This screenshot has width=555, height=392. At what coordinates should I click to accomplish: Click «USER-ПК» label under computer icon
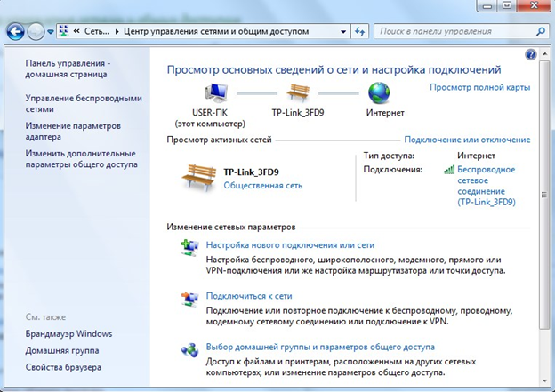click(210, 113)
